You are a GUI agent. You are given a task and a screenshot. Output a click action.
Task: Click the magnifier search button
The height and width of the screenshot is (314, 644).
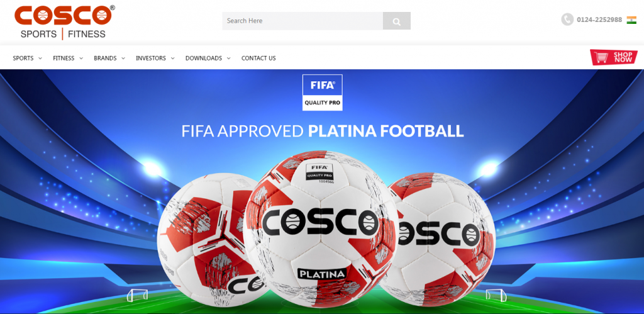pos(396,21)
